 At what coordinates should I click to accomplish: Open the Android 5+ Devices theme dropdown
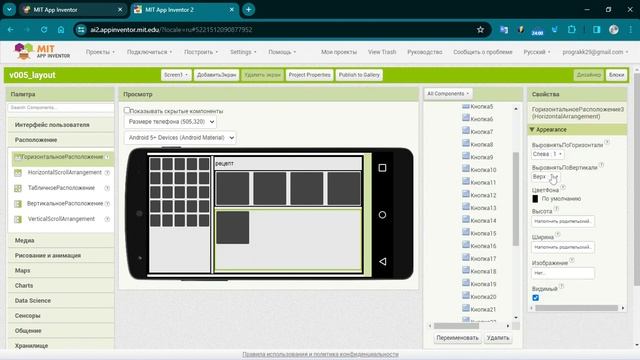[180, 138]
